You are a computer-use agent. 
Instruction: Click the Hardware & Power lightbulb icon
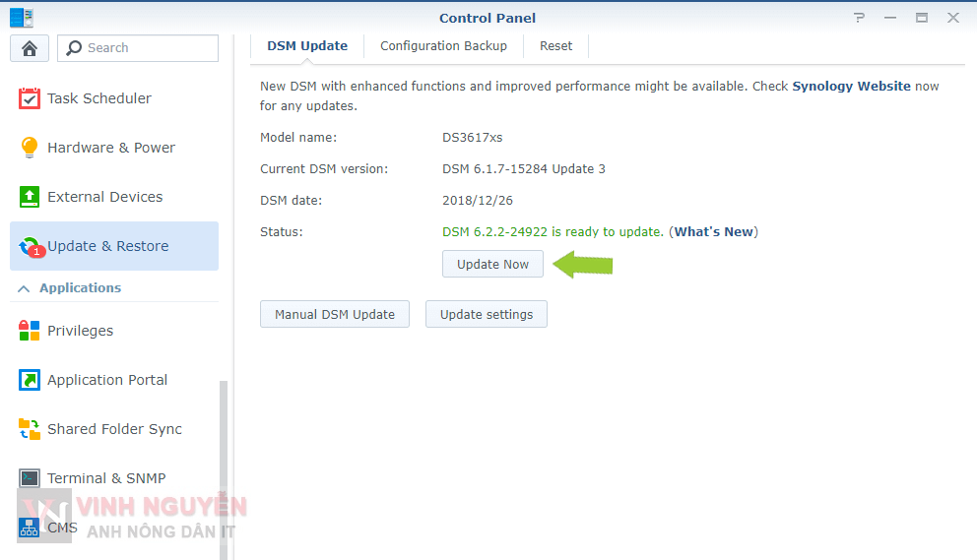click(30, 148)
